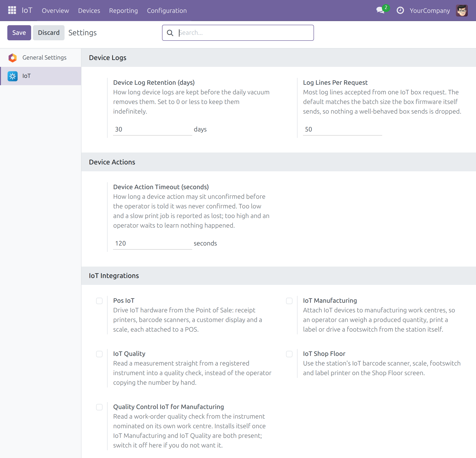The width and height of the screenshot is (476, 458).
Task: Open the apps grid menu icon
Action: pos(12,10)
